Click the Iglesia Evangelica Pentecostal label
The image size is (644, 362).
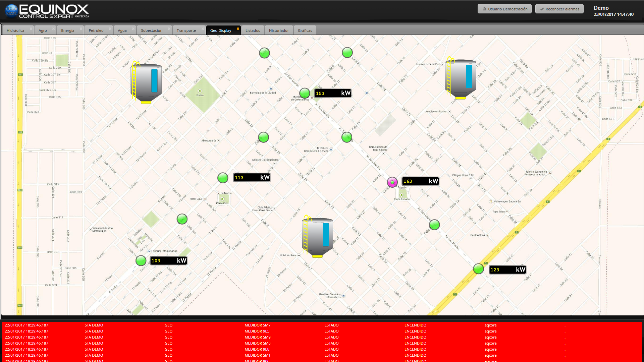tap(536, 173)
